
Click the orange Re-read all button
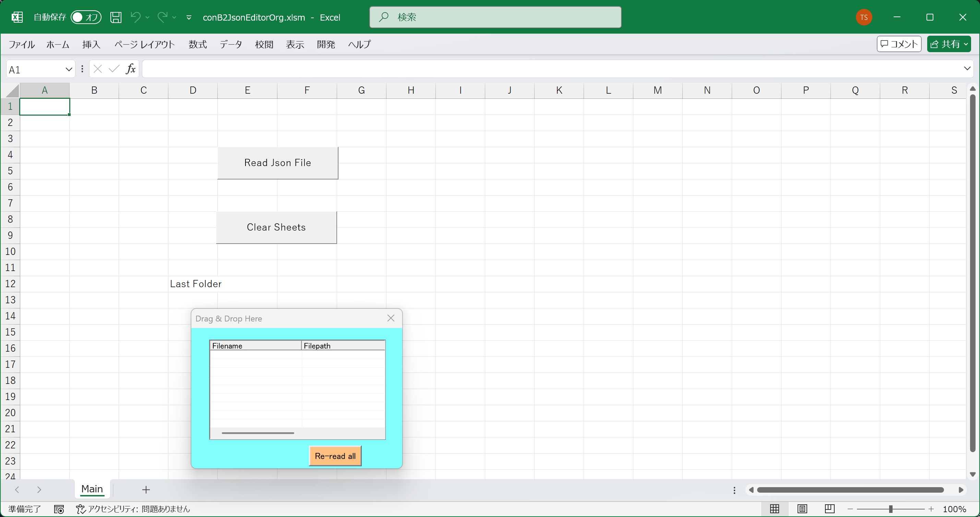point(335,456)
